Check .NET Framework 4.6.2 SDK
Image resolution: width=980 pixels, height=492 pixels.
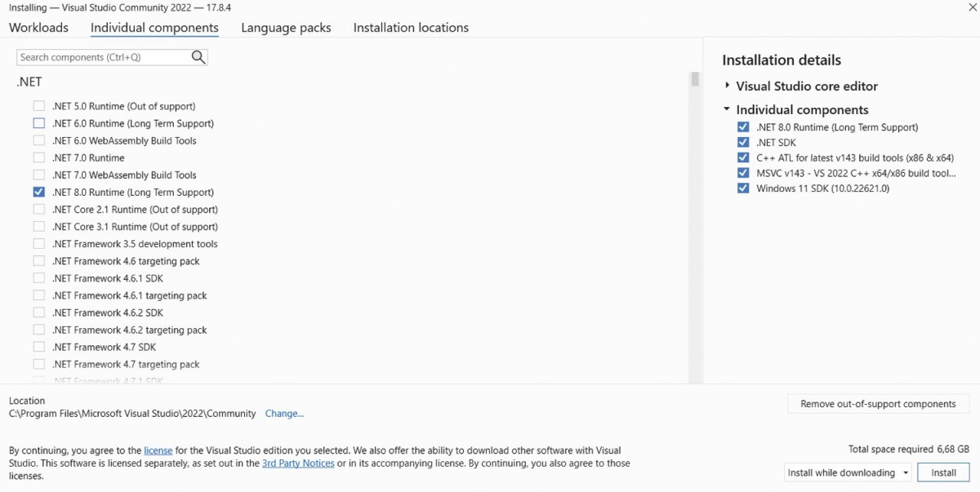tap(39, 312)
